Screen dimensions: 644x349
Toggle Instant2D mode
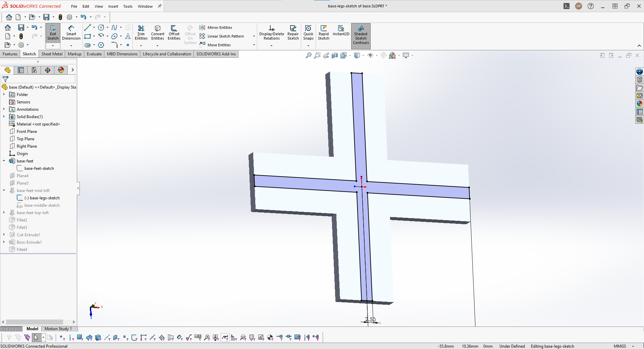[x=341, y=31]
